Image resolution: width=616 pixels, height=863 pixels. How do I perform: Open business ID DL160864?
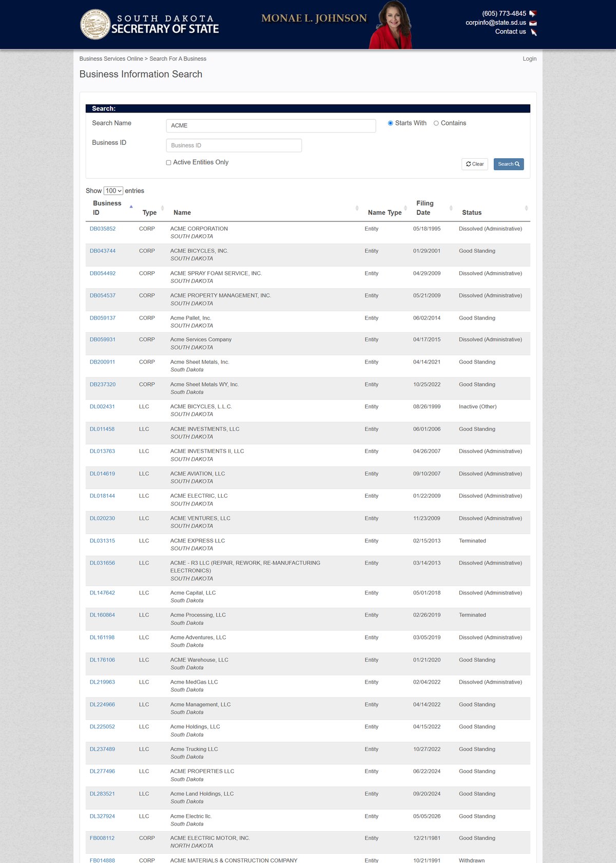pos(102,615)
